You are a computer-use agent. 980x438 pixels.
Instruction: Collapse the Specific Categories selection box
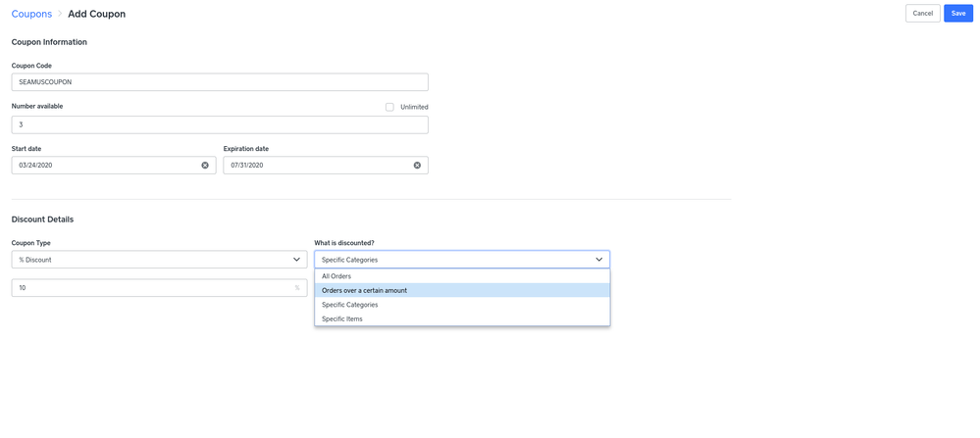(x=451, y=260)
